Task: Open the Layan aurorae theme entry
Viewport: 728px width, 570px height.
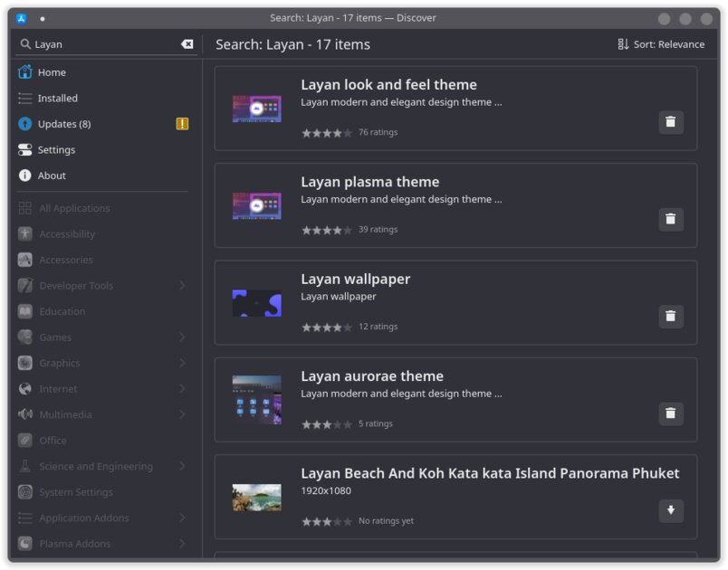Action: [372, 375]
